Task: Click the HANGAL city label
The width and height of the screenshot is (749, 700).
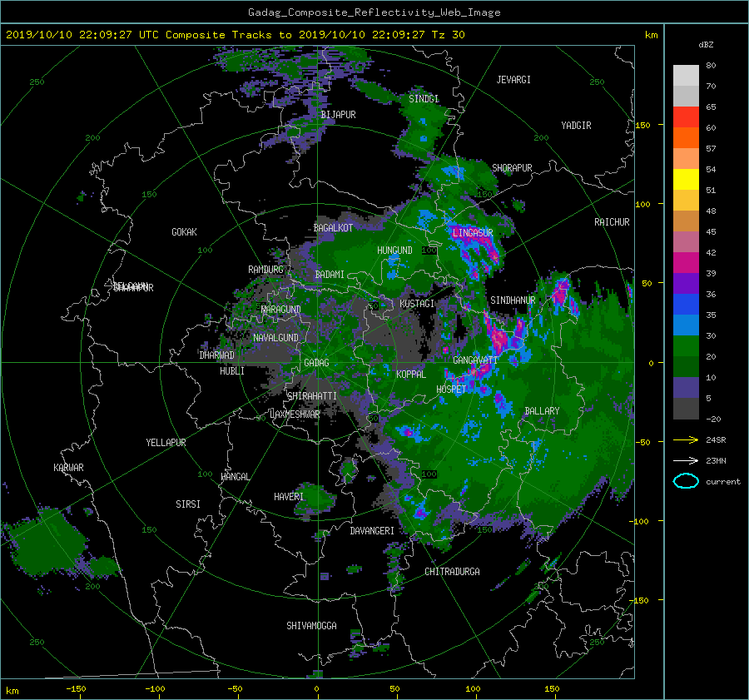Action: click(235, 477)
